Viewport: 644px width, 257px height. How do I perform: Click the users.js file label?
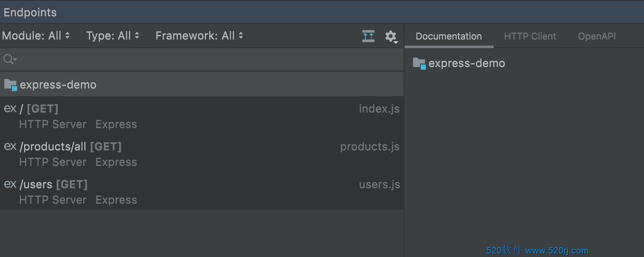380,184
